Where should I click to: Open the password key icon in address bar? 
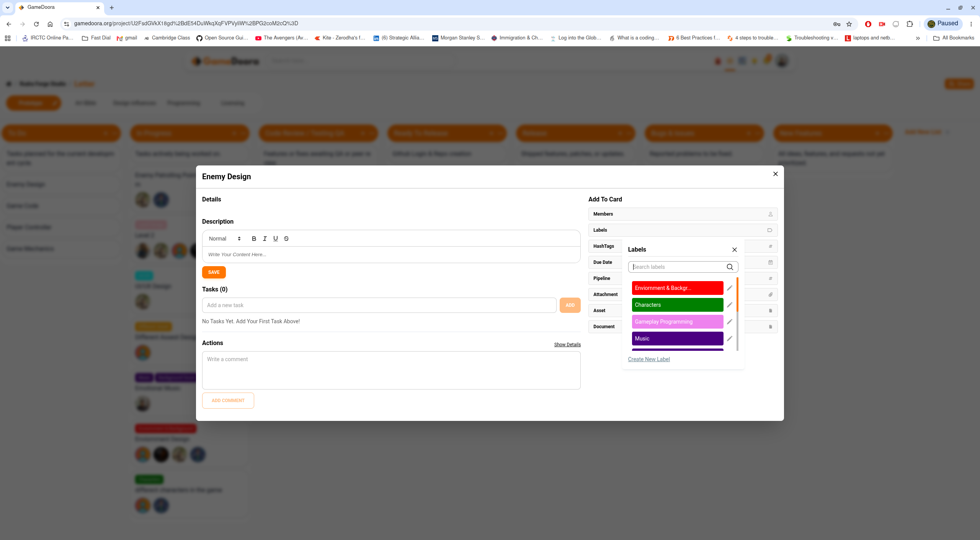click(836, 24)
